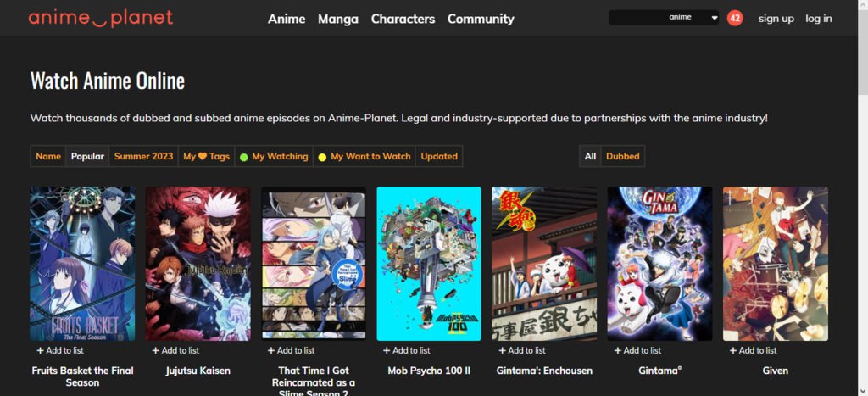Open the 42 notifications badge

735,18
